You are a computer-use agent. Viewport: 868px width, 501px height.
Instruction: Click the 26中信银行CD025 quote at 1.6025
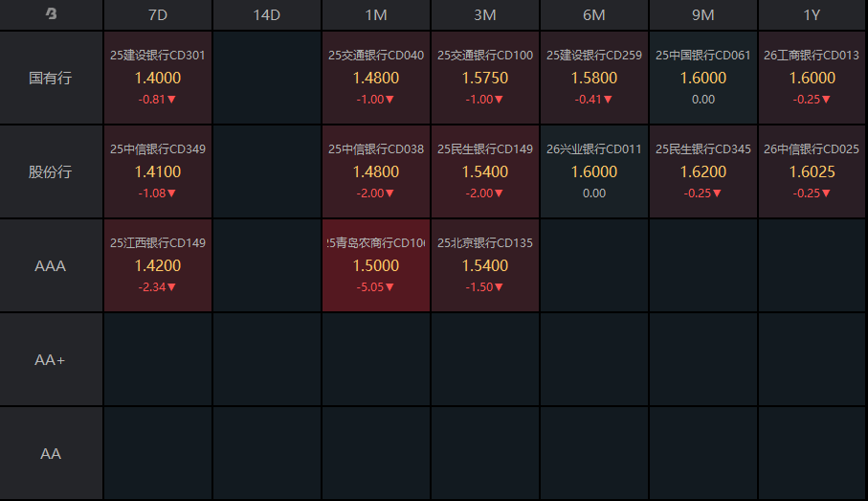point(812,171)
